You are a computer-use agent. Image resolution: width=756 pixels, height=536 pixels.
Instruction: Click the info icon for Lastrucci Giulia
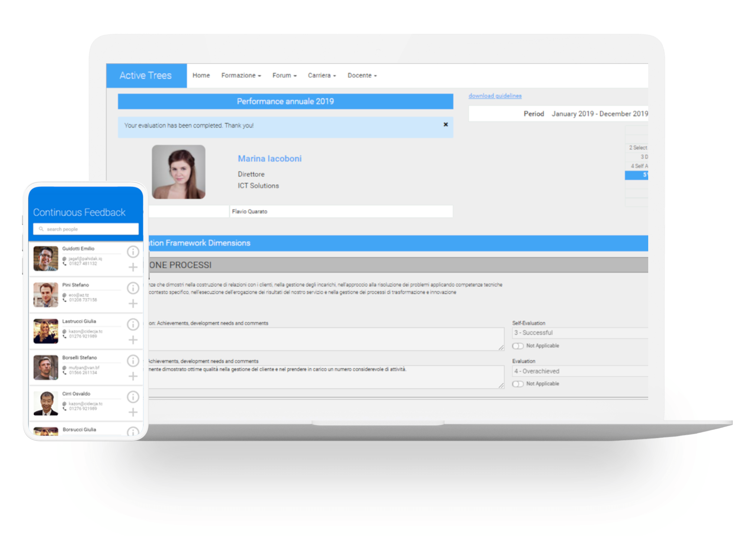point(132,324)
